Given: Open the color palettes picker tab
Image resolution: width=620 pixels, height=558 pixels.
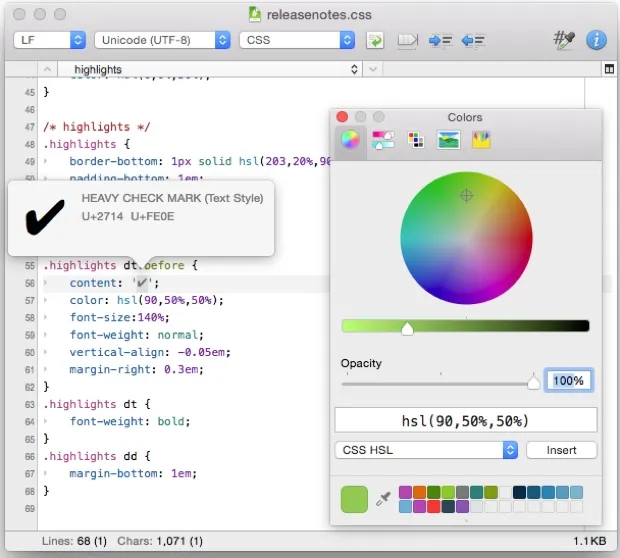Looking at the screenshot, I should [416, 140].
